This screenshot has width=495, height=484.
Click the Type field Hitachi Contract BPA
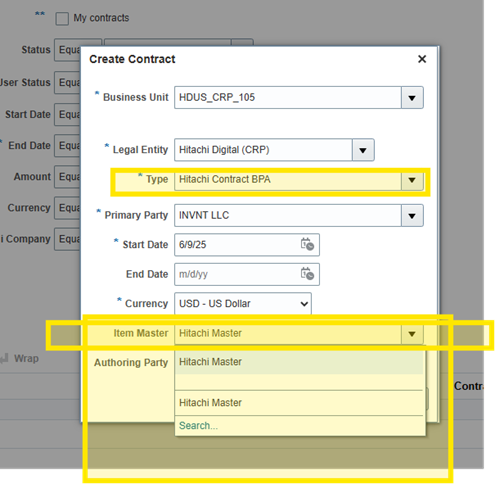[x=288, y=180]
